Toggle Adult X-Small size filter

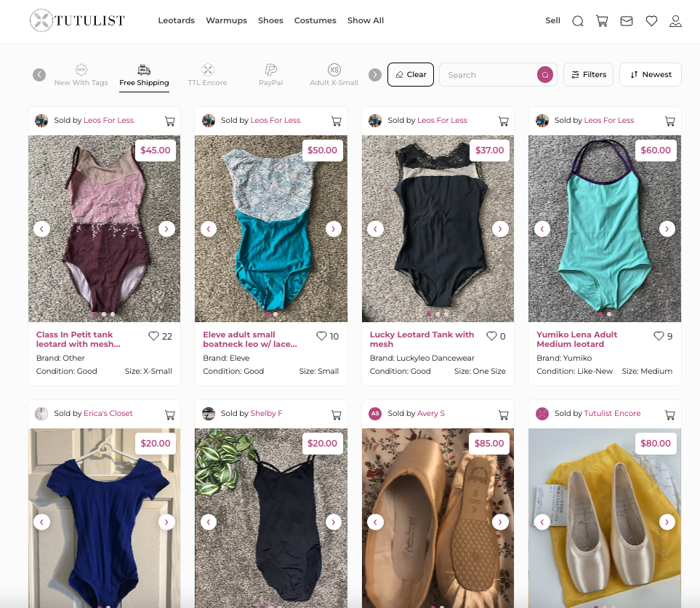[x=334, y=75]
